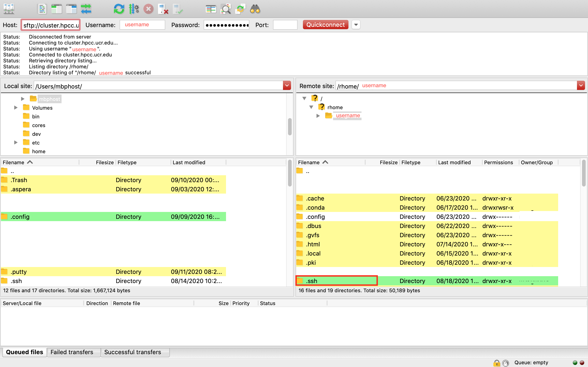Toggle the local directory tree display

coord(57,9)
